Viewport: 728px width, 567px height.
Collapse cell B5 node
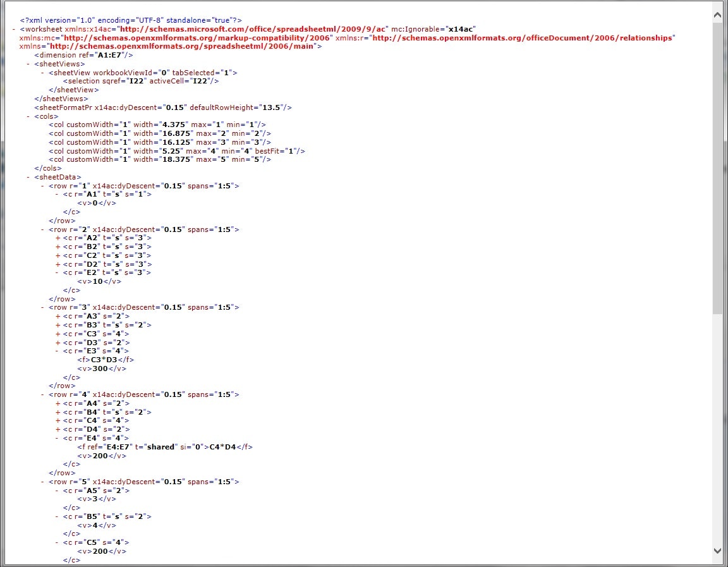[57, 517]
